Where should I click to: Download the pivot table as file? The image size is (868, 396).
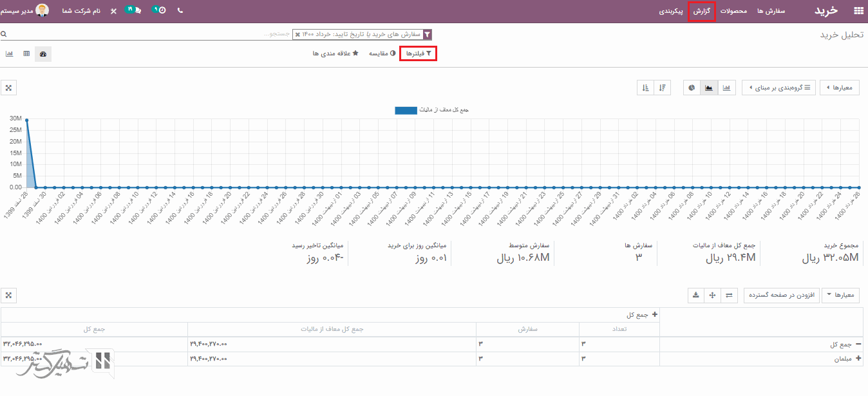(695, 295)
